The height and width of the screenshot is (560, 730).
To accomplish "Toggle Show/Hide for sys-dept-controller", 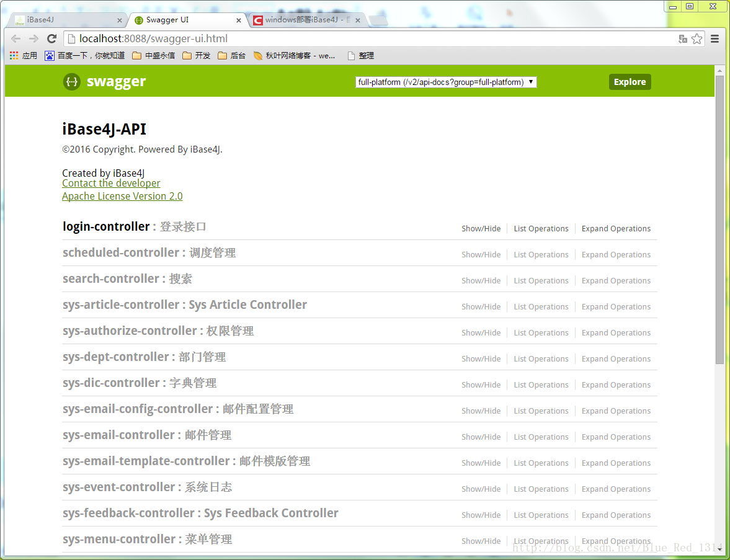I will pos(481,359).
